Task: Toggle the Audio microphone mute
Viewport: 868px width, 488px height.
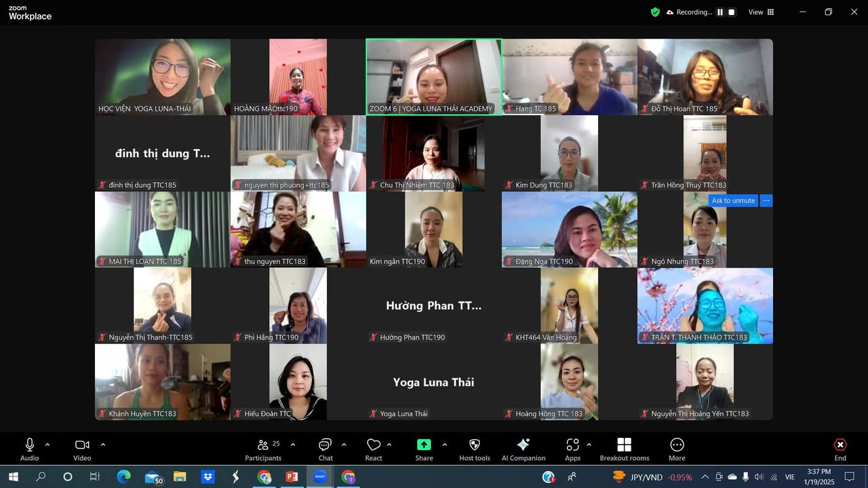Action: (x=30, y=449)
